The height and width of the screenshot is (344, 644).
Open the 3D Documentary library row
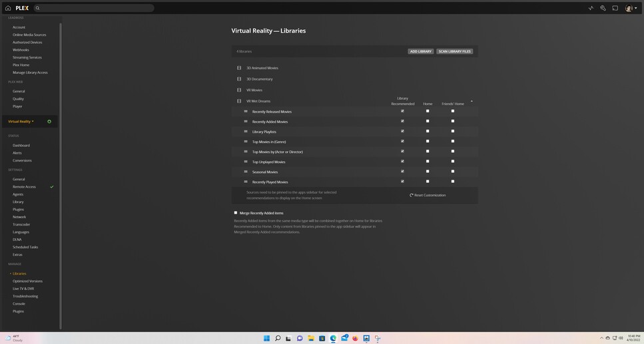(355, 79)
